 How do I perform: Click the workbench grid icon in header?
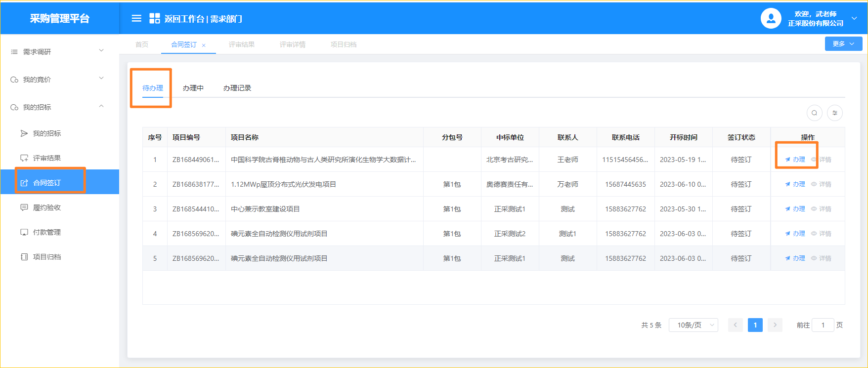pos(155,18)
